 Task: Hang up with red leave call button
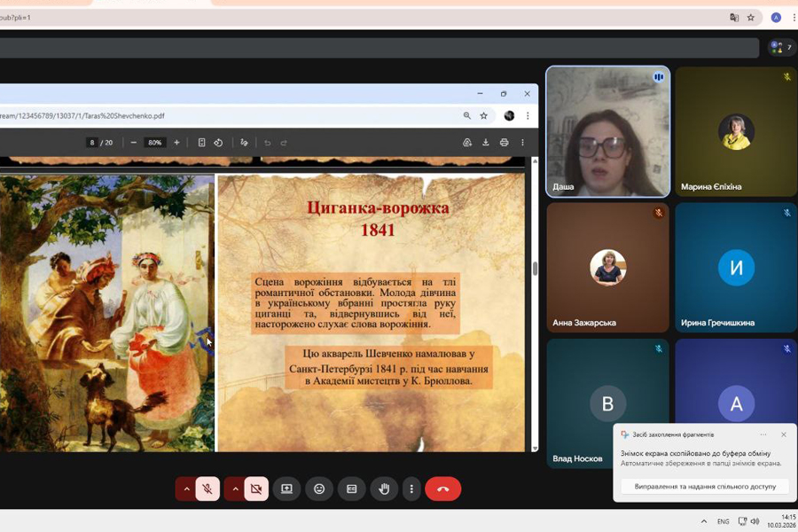click(442, 489)
